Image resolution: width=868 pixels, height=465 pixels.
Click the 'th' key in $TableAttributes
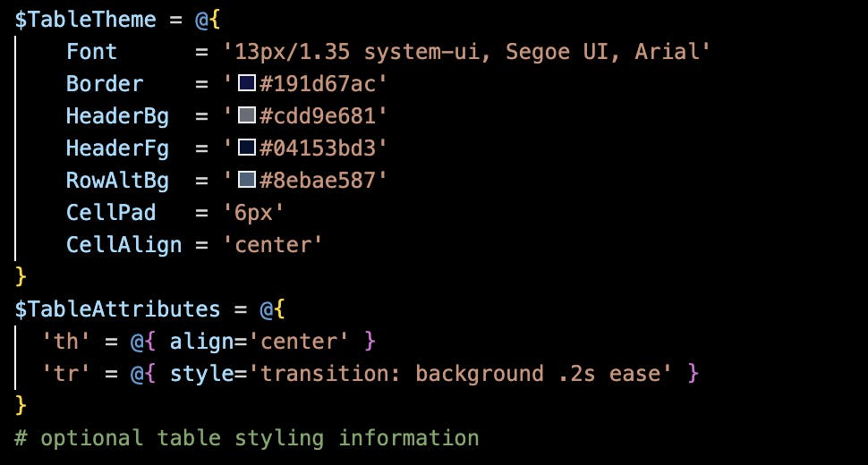[59, 342]
